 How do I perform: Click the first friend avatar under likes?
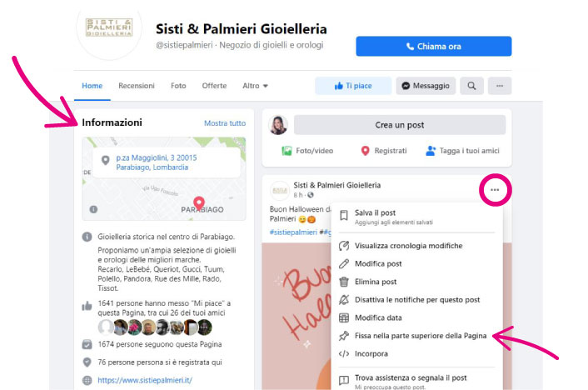pyautogui.click(x=106, y=327)
